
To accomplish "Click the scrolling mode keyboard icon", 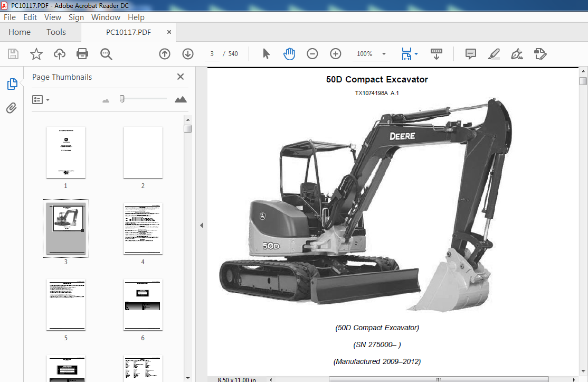I will [x=436, y=54].
